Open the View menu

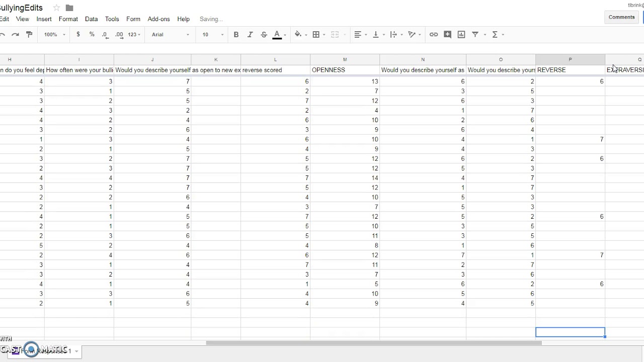(x=23, y=19)
